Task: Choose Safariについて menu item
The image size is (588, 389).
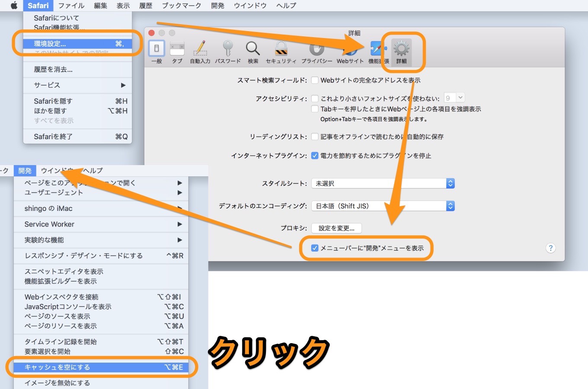Action: coord(77,18)
